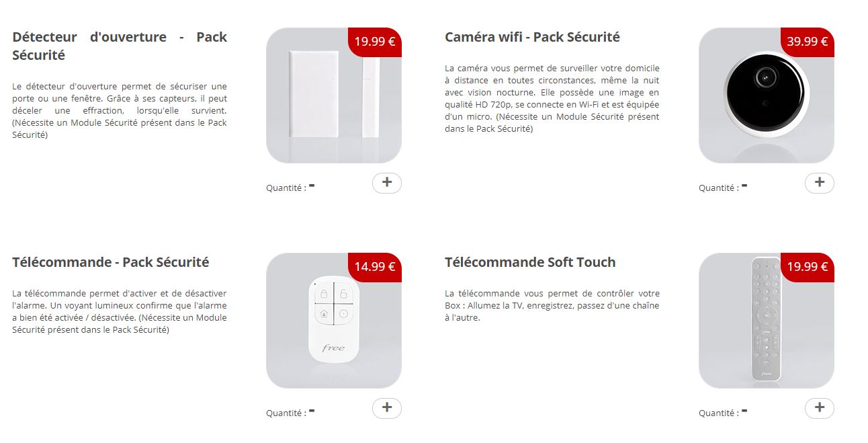Select Télécommande - Pack Sécurité title

click(x=111, y=262)
